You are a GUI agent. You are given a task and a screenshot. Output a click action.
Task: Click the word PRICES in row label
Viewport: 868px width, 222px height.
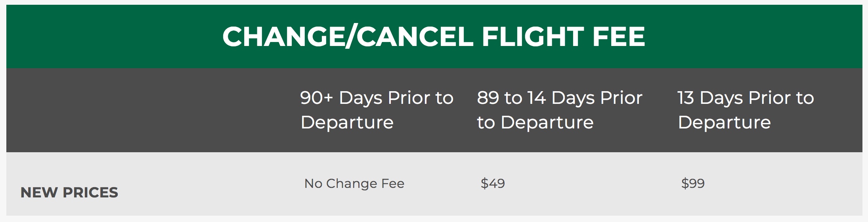[x=90, y=193]
